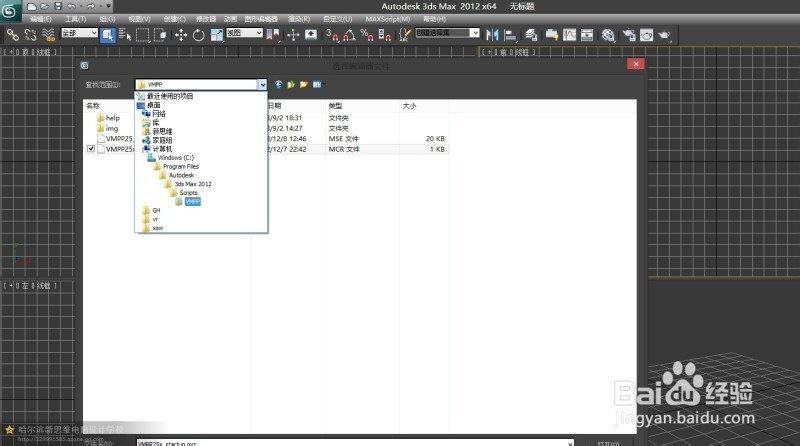Create a new folder in dialog
Screen dimensions: 800x446
pos(303,85)
